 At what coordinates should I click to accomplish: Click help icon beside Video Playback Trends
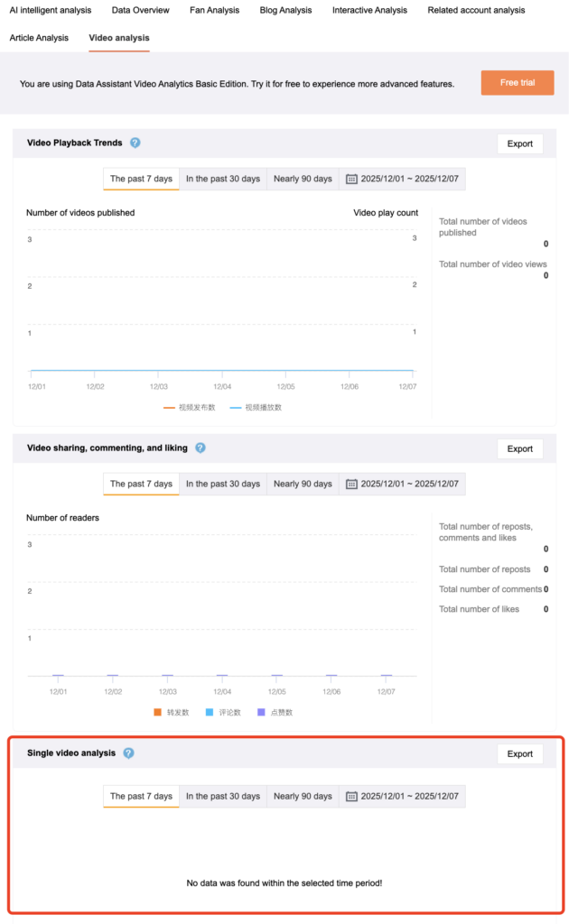coord(135,143)
